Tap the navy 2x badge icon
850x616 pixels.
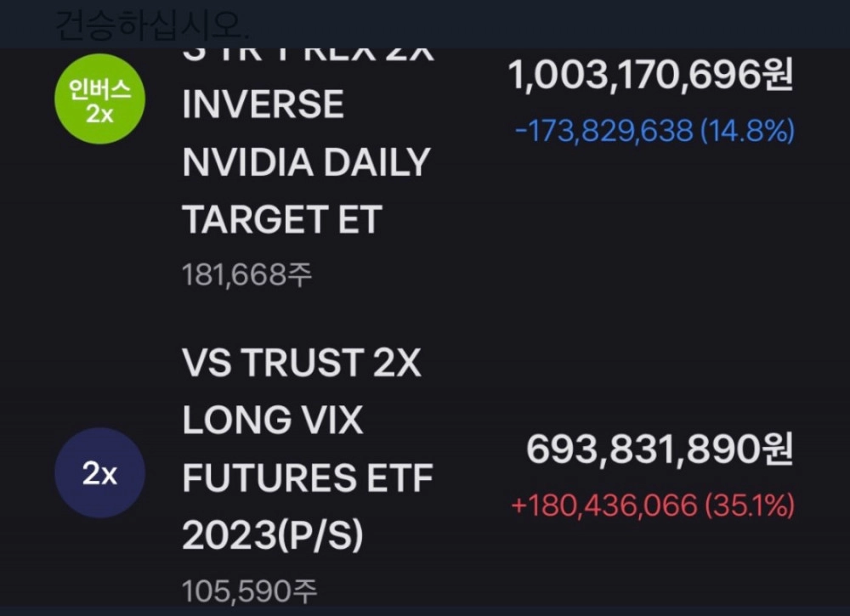(99, 473)
